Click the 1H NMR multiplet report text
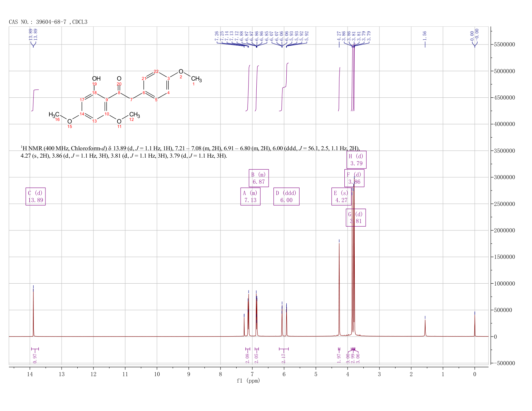 tap(190, 152)
